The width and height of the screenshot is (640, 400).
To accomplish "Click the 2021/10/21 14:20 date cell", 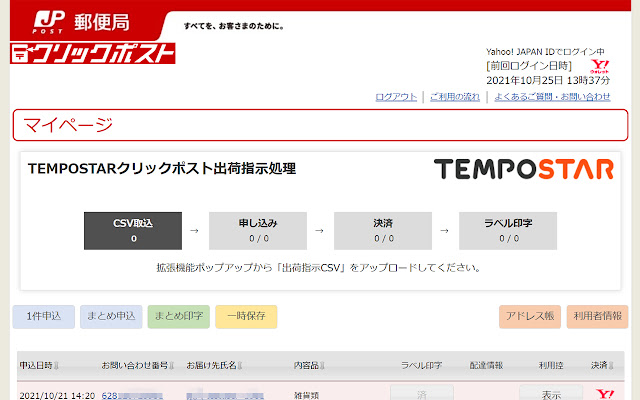I will click(57, 396).
